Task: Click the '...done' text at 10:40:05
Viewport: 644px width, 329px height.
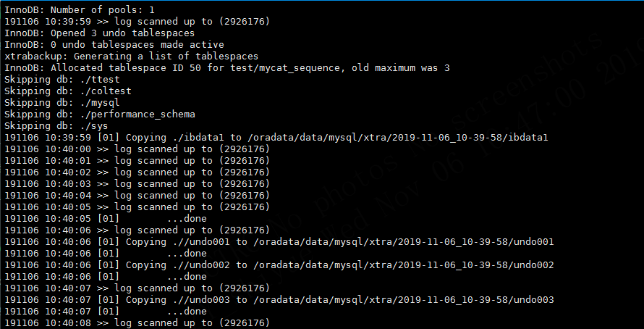Action: pyautogui.click(x=187, y=218)
